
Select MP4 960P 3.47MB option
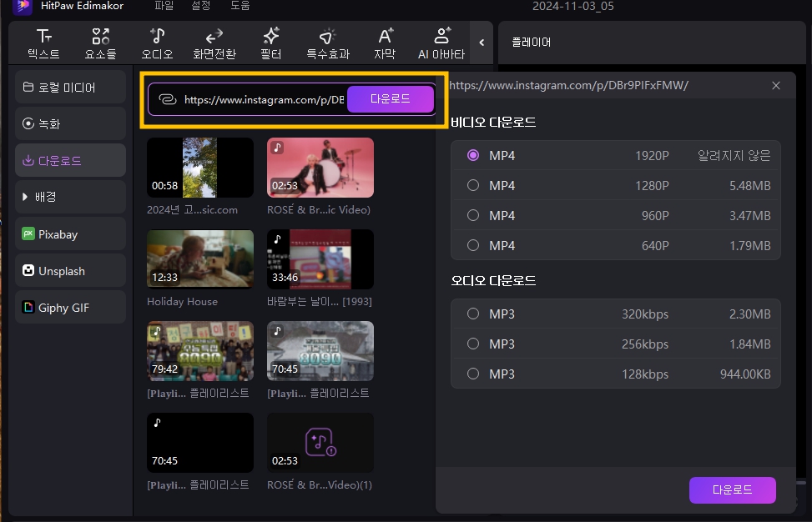[x=616, y=215]
